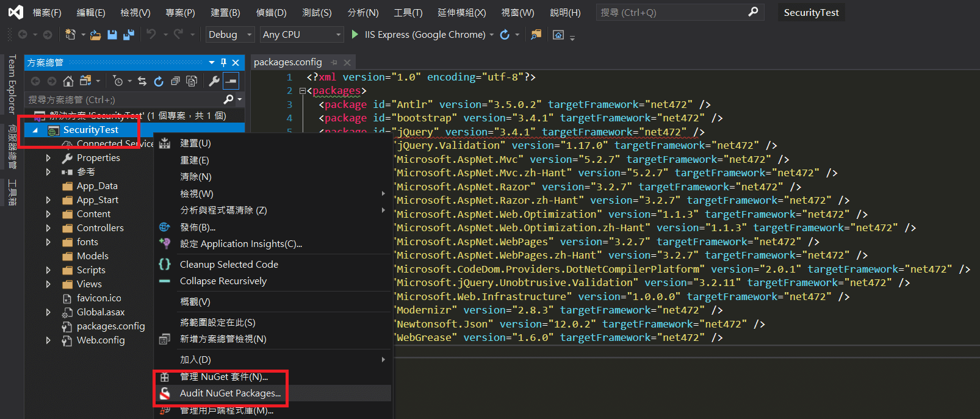Open Properties via the wrench icon
This screenshot has width=980, height=419.
pyautogui.click(x=214, y=81)
